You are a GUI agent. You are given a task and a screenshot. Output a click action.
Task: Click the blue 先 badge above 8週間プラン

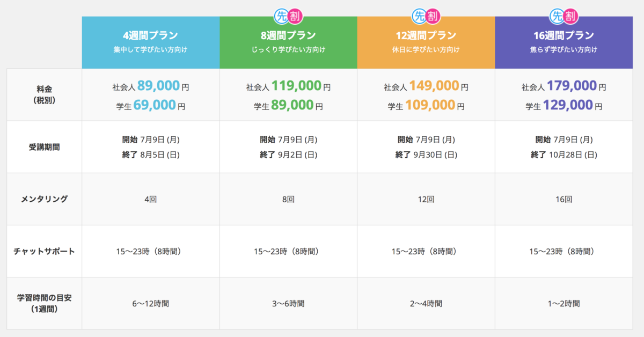pyautogui.click(x=282, y=16)
